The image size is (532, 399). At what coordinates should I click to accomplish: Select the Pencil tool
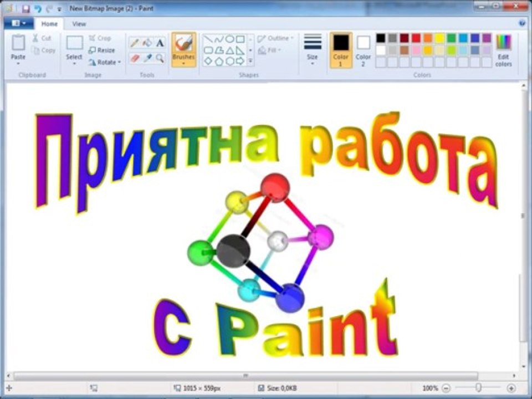click(134, 43)
